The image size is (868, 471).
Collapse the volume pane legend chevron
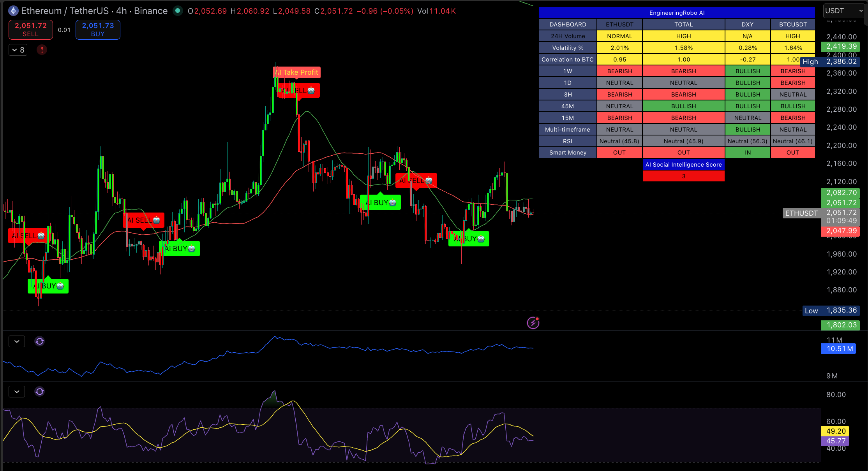point(17,341)
